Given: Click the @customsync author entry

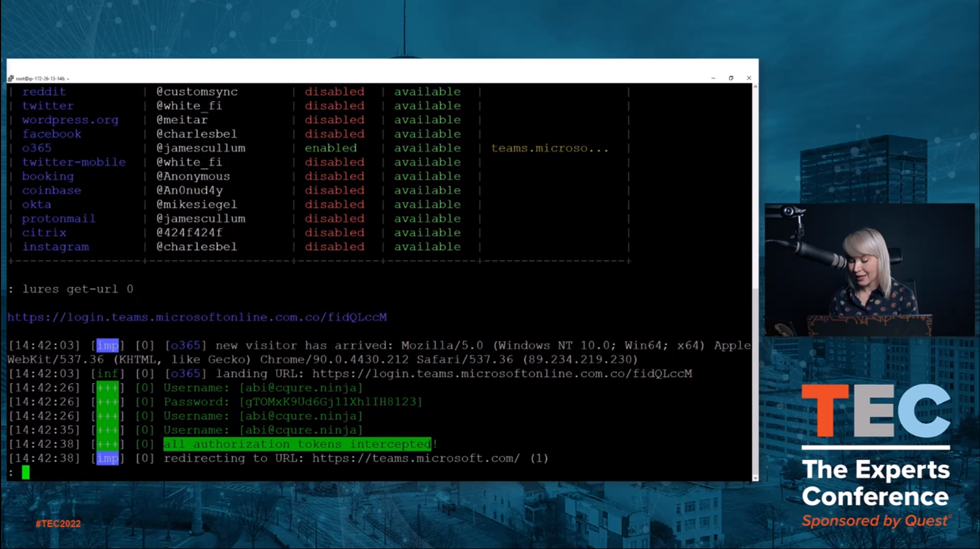Looking at the screenshot, I should 197,91.
